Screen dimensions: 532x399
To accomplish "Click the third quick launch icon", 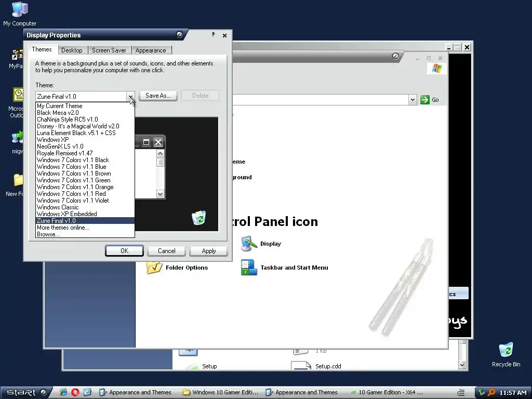I will 87,392.
